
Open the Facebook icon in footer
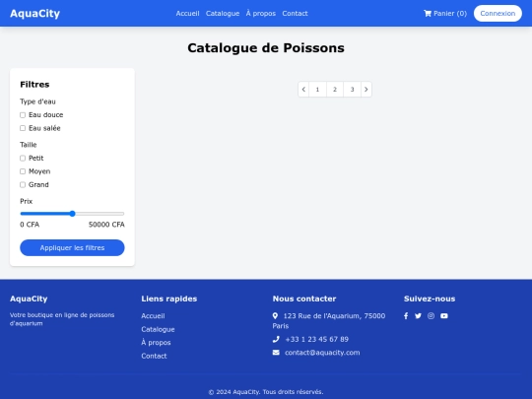tap(406, 316)
